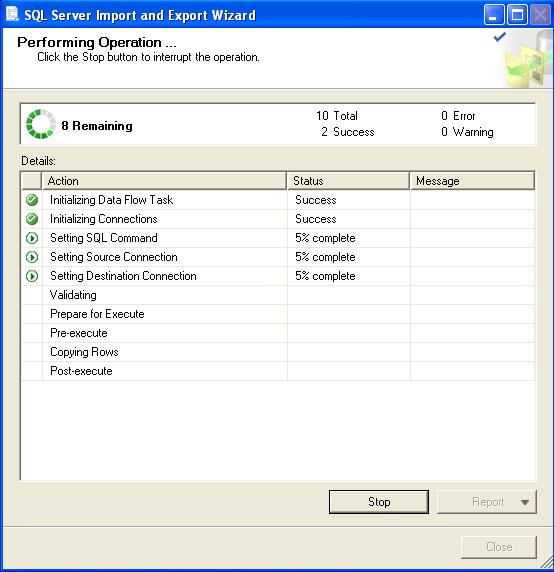Select the Initializing Data Flow Task row text
Image resolution: width=554 pixels, height=572 pixels.
pyautogui.click(x=111, y=200)
